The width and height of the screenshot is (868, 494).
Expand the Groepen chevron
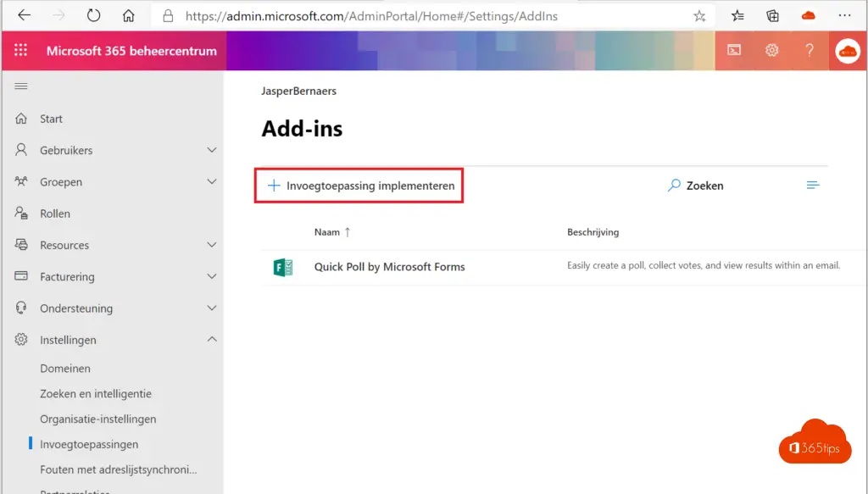point(211,181)
